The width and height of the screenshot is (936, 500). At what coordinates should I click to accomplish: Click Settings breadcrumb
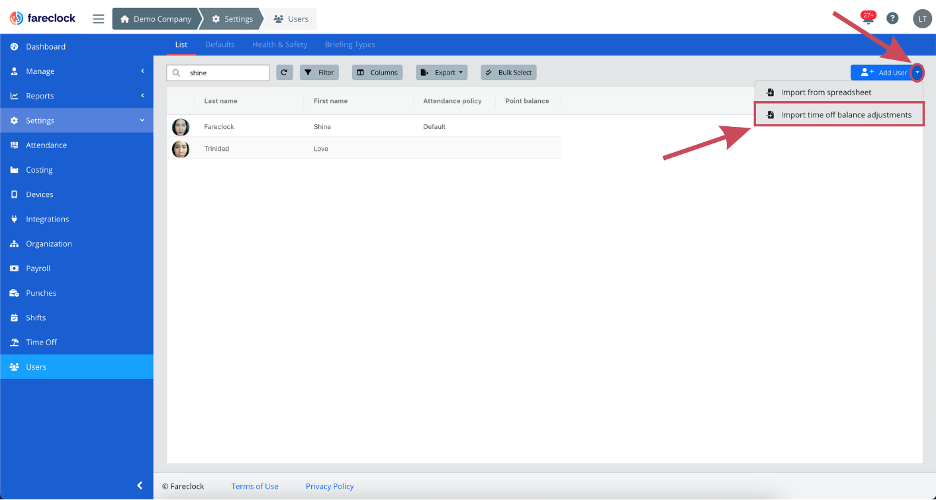pos(233,19)
